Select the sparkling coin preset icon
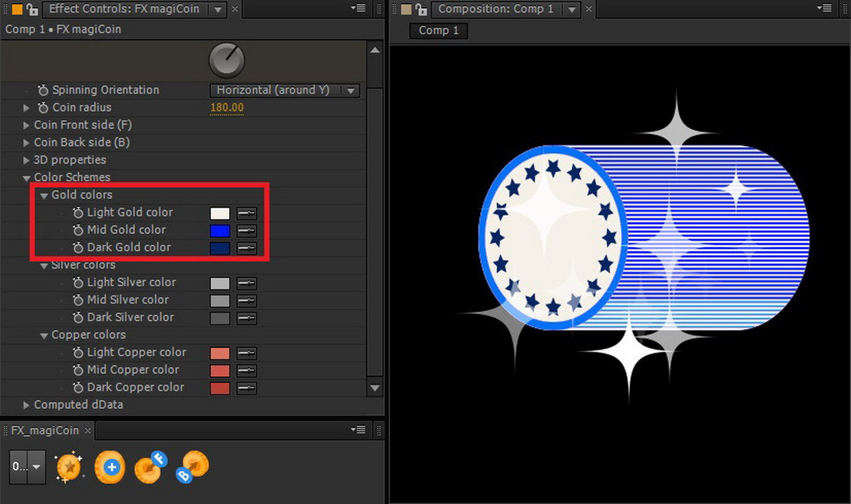Viewport: 851px width, 504px height. (x=69, y=467)
